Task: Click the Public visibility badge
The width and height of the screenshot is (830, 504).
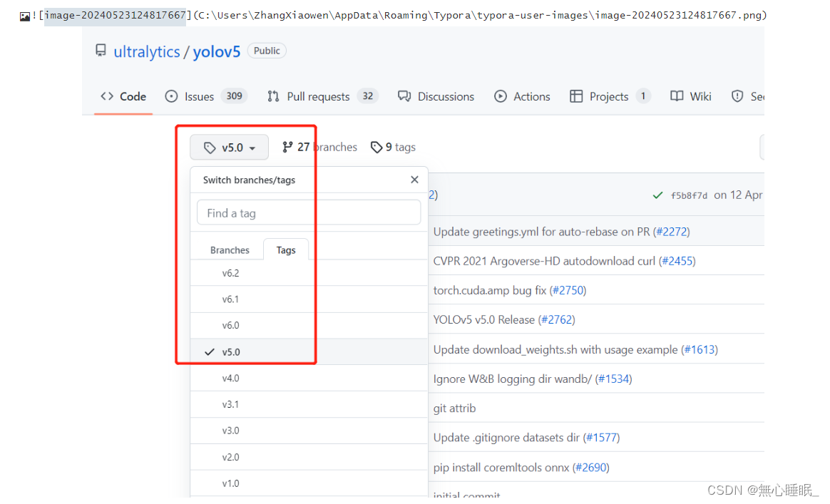Action: (x=267, y=51)
